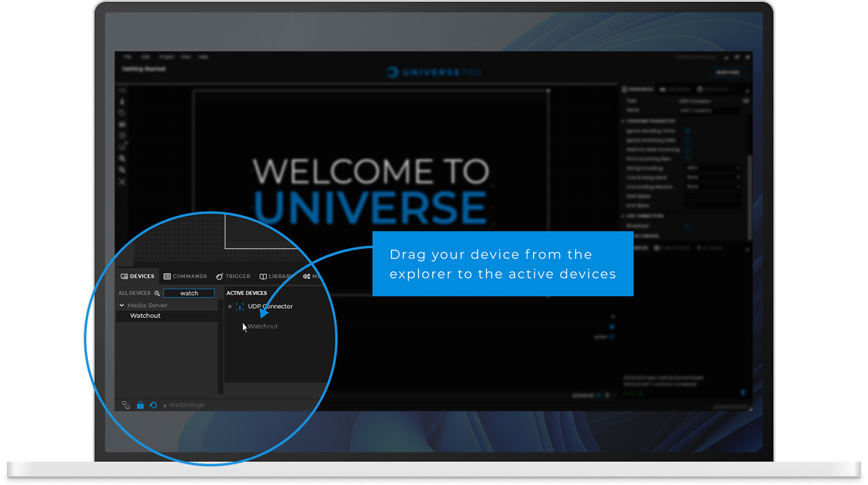Click the Book Demo button top right
Image resolution: width=868 pixels, height=485 pixels.
point(727,72)
